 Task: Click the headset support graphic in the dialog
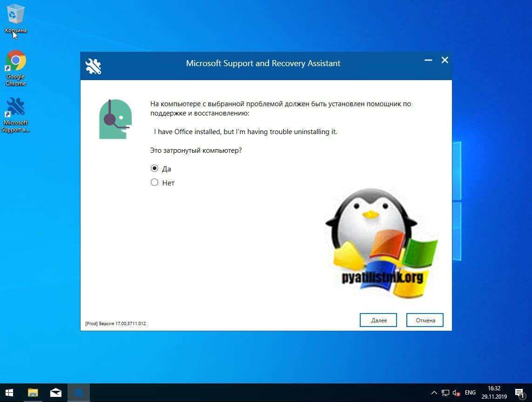coord(114,118)
